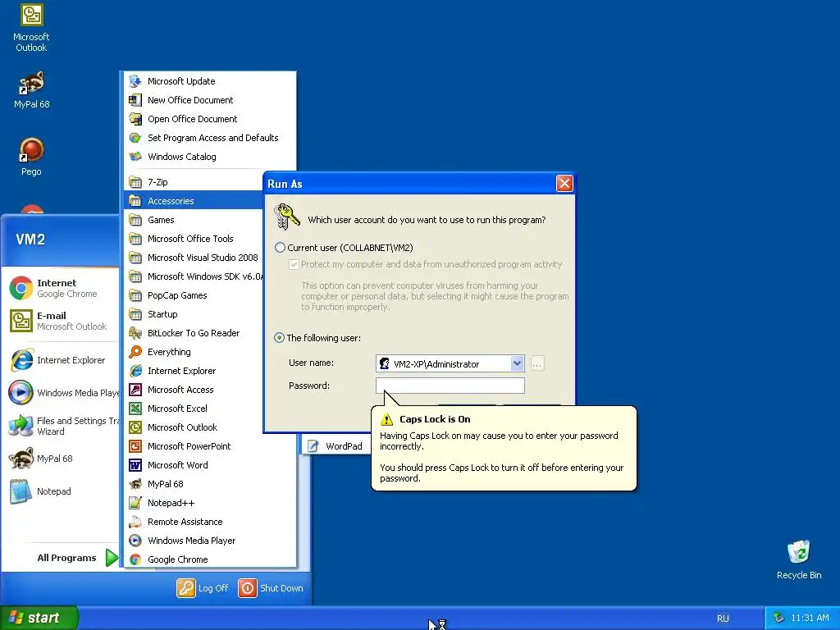Click the Shut Down button
Image resolution: width=840 pixels, height=630 pixels.
[x=271, y=587]
